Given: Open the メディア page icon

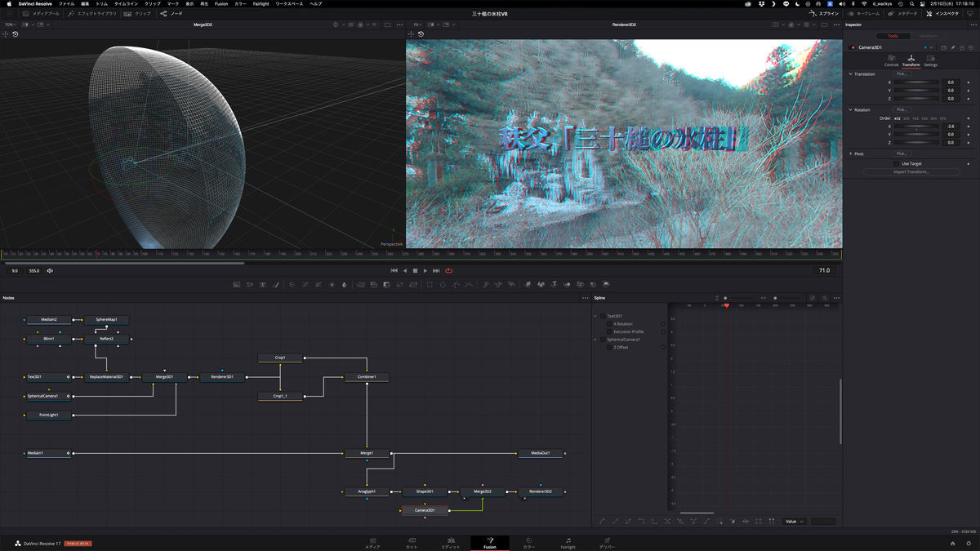Looking at the screenshot, I should (372, 543).
